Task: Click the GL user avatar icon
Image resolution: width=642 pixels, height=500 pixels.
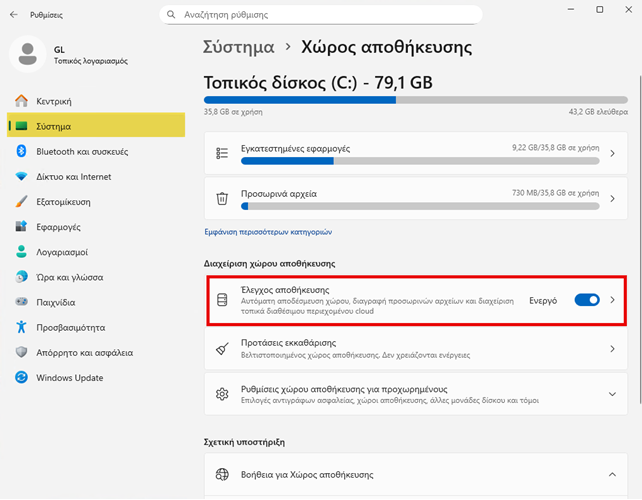Action: pyautogui.click(x=27, y=54)
